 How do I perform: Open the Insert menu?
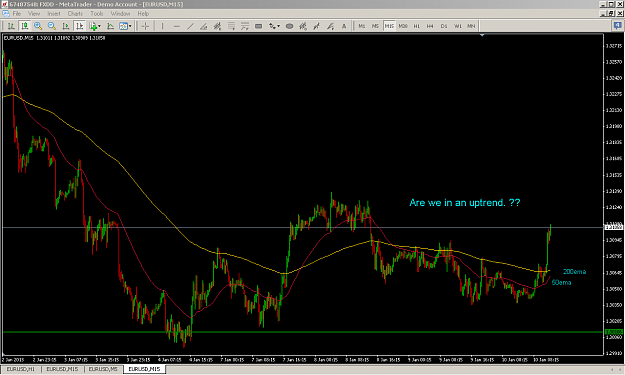click(x=54, y=14)
